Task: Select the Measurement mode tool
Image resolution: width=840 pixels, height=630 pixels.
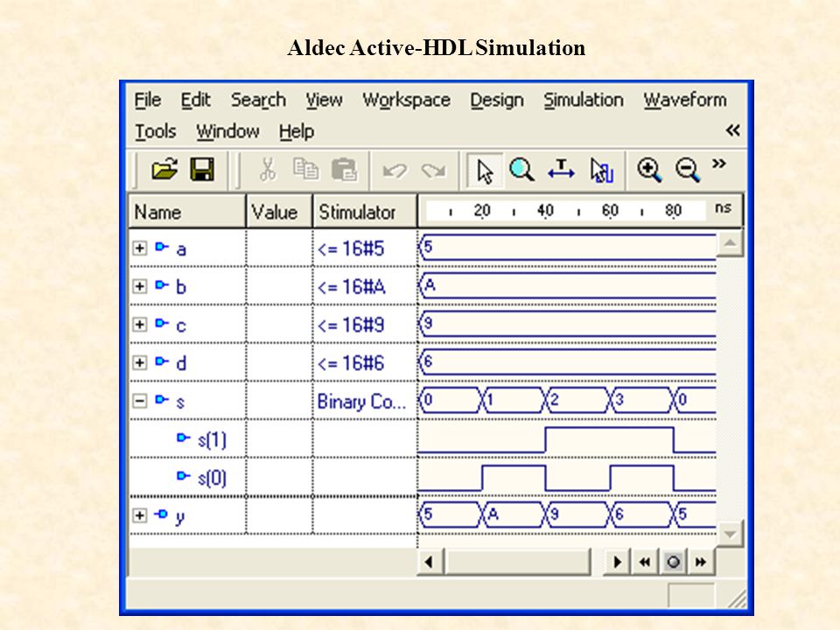Action: pos(561,171)
